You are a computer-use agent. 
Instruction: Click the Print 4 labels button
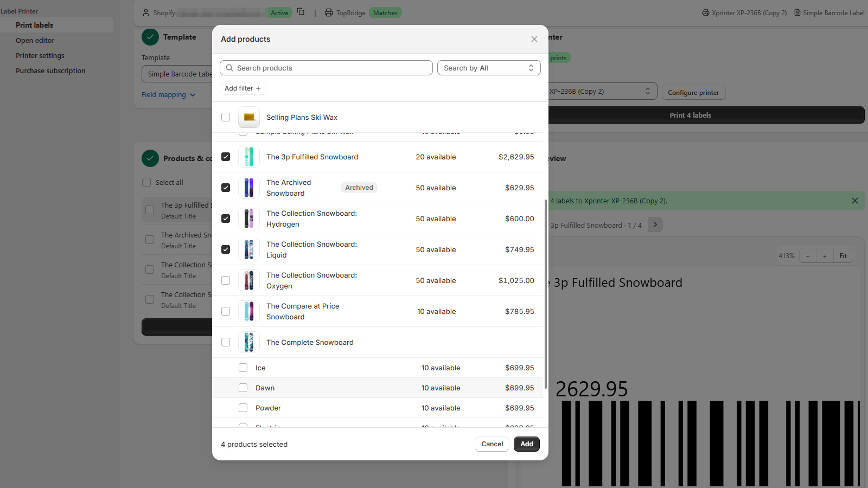point(705,115)
